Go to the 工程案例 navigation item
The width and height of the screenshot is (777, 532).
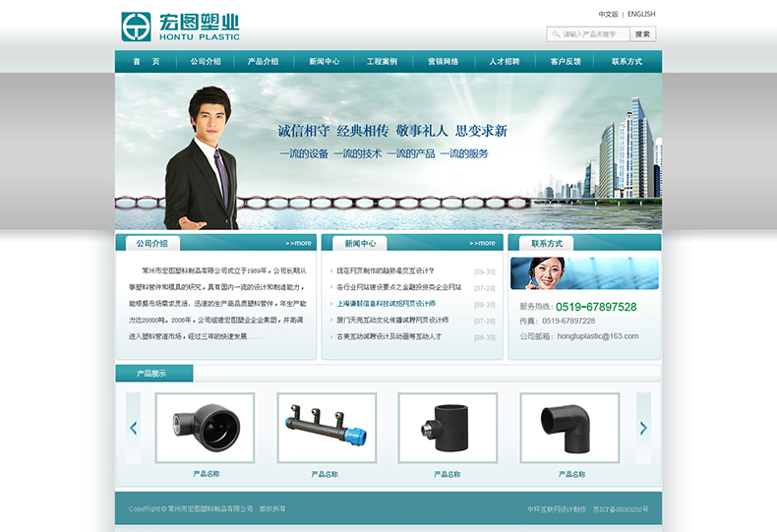[382, 62]
